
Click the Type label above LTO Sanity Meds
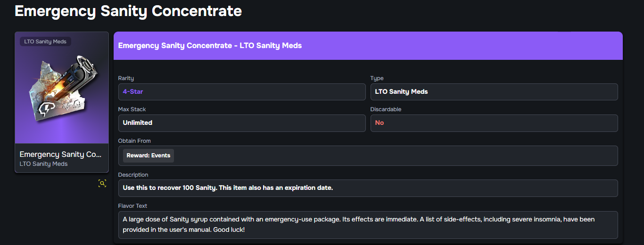[377, 78]
